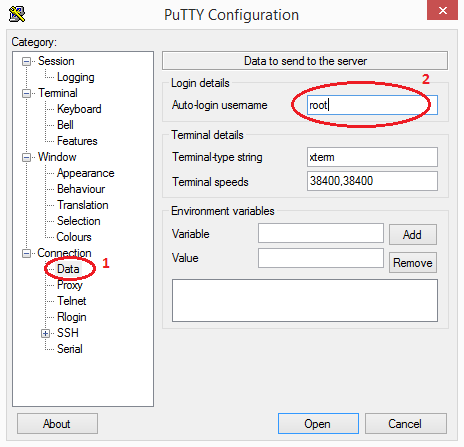Click the Variable label
The width and height of the screenshot is (464, 447).
point(191,234)
